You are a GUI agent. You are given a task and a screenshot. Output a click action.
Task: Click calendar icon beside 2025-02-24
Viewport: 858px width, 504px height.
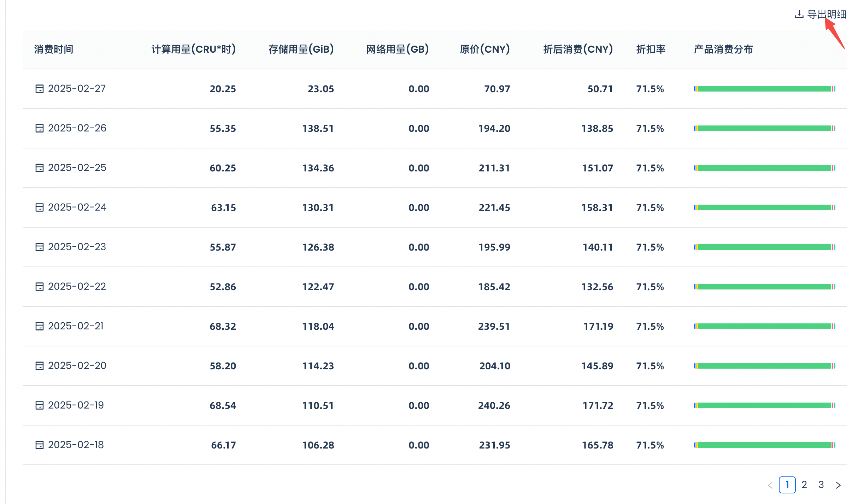pyautogui.click(x=40, y=207)
